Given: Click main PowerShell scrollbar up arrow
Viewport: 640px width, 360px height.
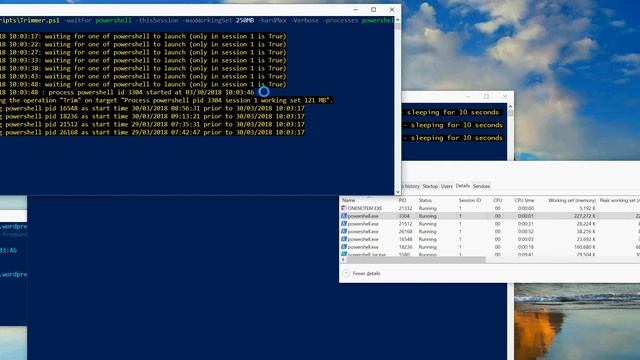Looking at the screenshot, I should tap(398, 20).
